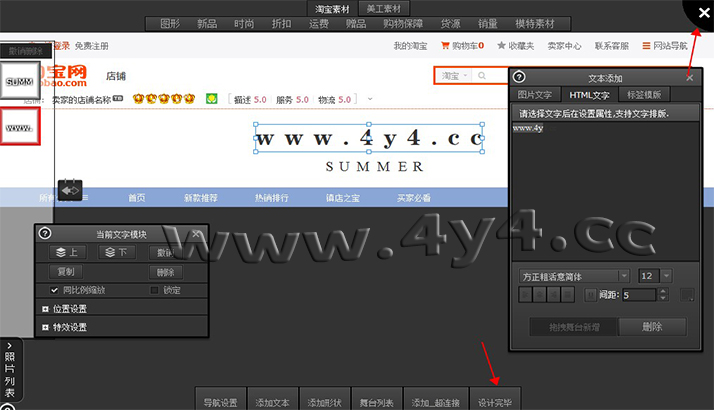Open the font size dropdown showing 12

[655, 275]
